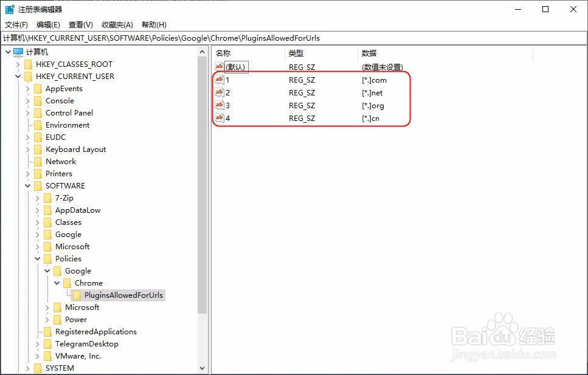Expand the AppEvents key arrow
The width and height of the screenshot is (588, 375).
[27, 89]
